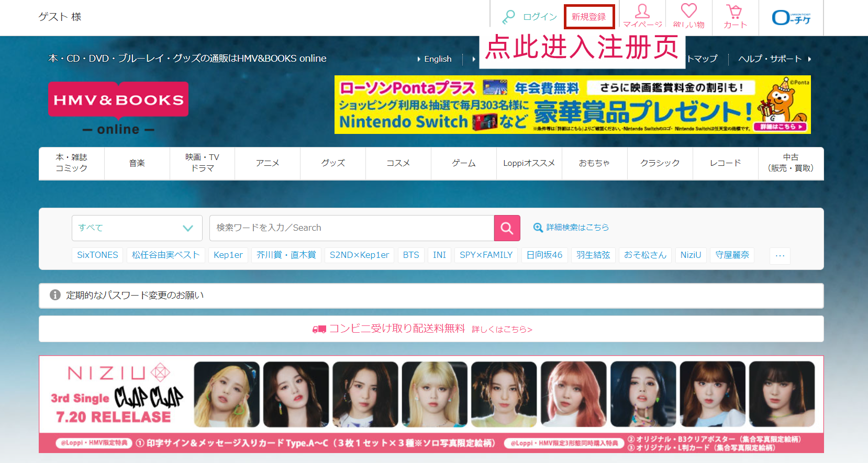Click the SixTONES keyword tag
Screen dimensions: 868x463
pos(97,255)
